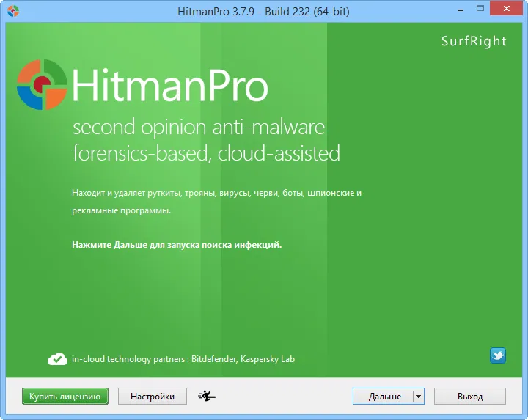Minimize the HitmanPro window
528x420 pixels.
[461, 10]
